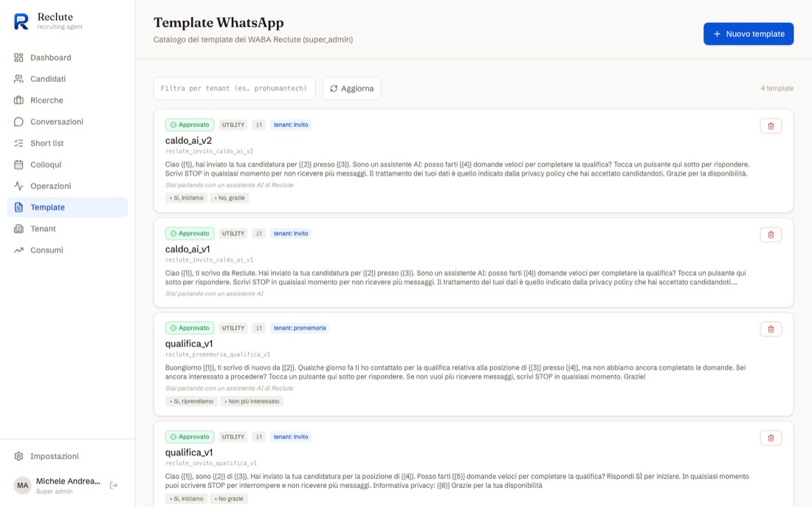Click the caldo_ai_v1 template title

coord(187,249)
